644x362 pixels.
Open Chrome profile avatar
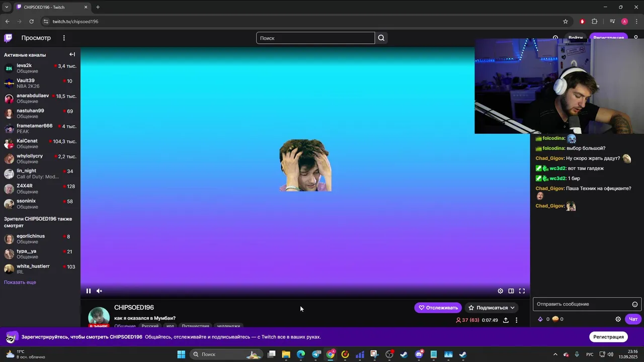(624, 22)
